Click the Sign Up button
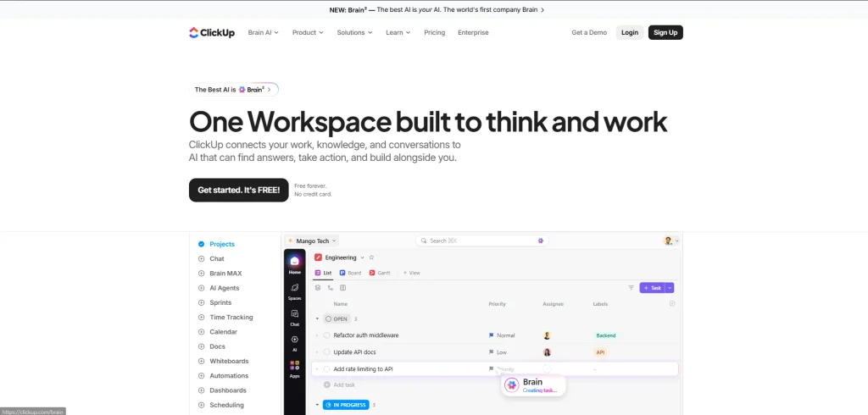The image size is (868, 415). 665,33
